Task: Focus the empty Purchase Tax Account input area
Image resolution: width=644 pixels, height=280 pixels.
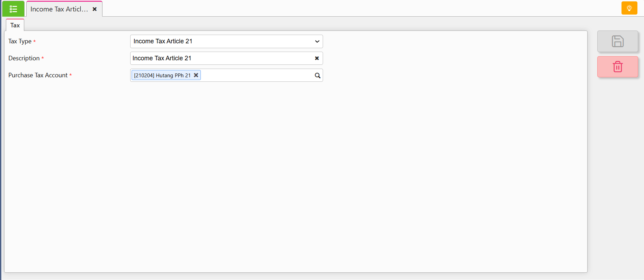Action: tap(257, 75)
